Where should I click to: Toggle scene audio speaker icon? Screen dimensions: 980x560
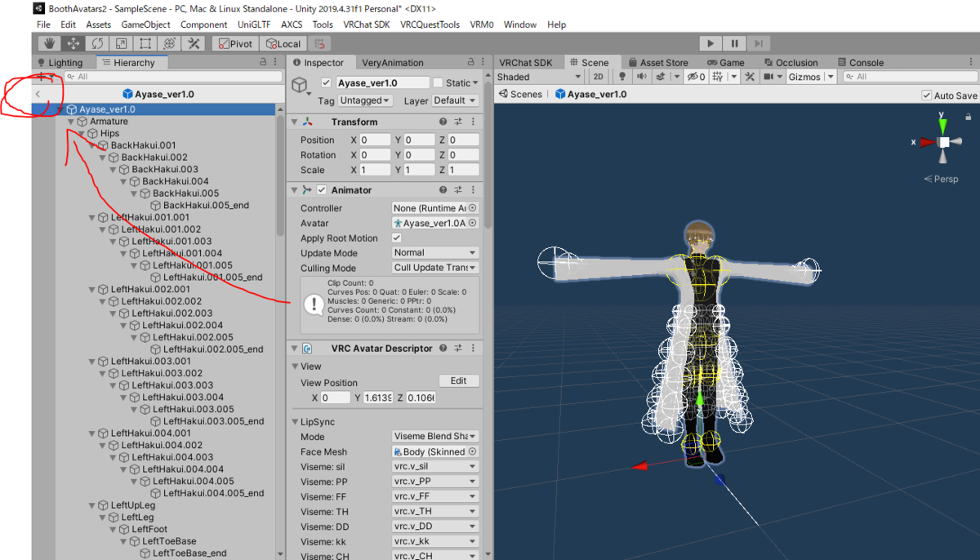click(x=641, y=77)
